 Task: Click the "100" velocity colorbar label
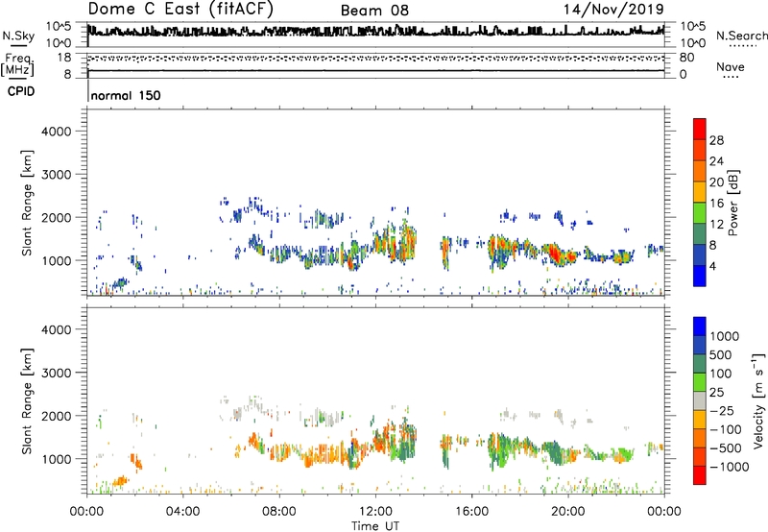(x=721, y=374)
